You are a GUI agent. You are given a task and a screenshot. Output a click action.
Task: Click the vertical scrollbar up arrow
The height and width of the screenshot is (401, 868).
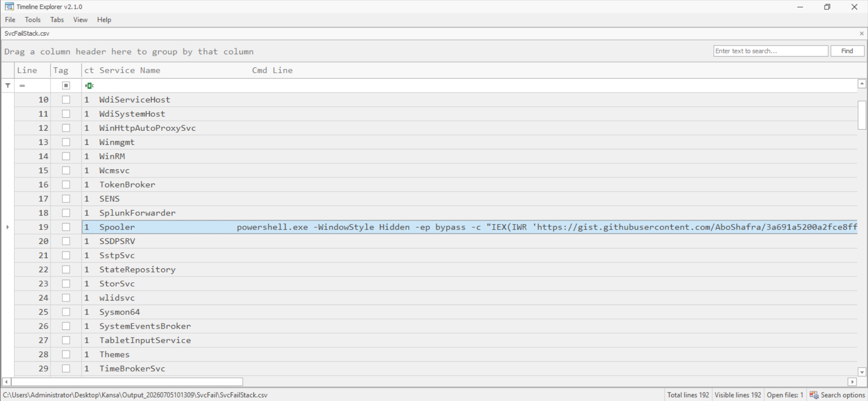tap(862, 84)
